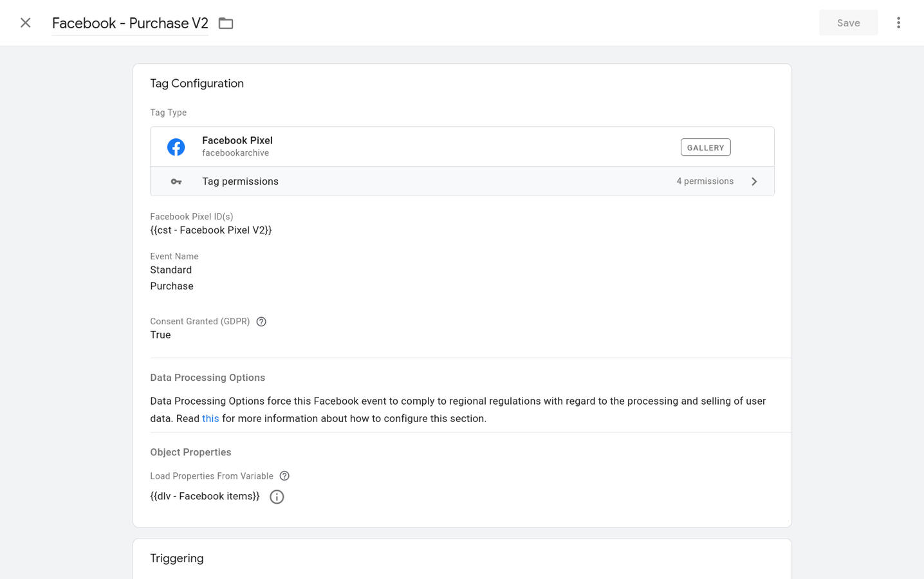Click the GALLERY badge
This screenshot has height=579, width=924.
705,147
